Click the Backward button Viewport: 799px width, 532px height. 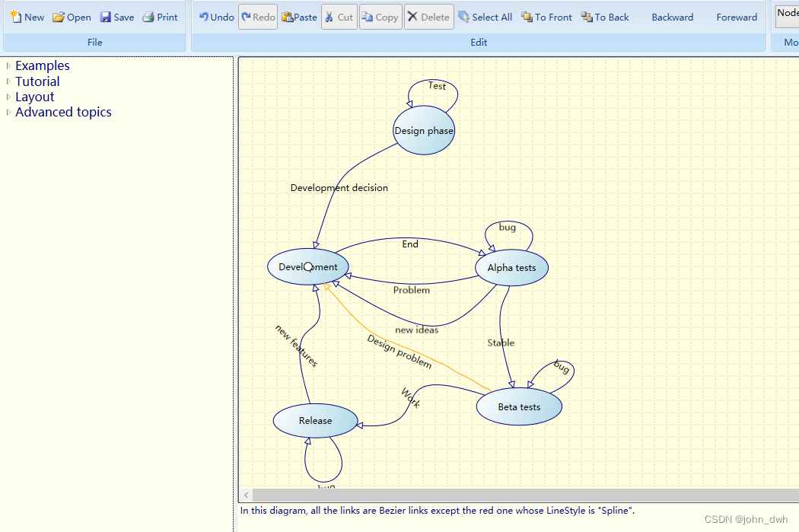pyautogui.click(x=672, y=16)
